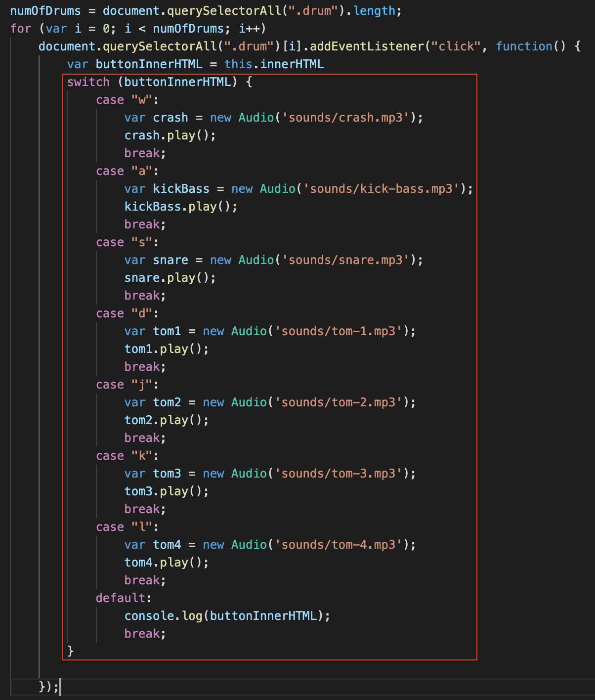Place cursor on case "w" line
The height and width of the screenshot is (700, 595).
click(x=127, y=100)
